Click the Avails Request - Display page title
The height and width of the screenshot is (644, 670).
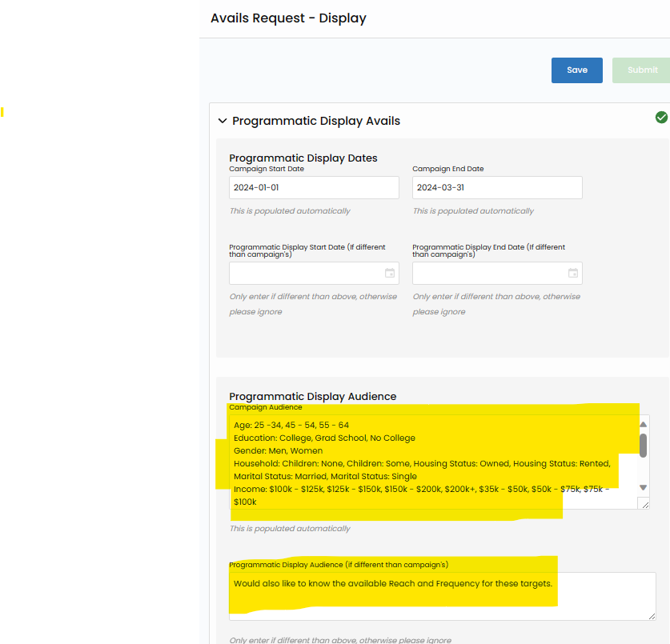(x=288, y=18)
